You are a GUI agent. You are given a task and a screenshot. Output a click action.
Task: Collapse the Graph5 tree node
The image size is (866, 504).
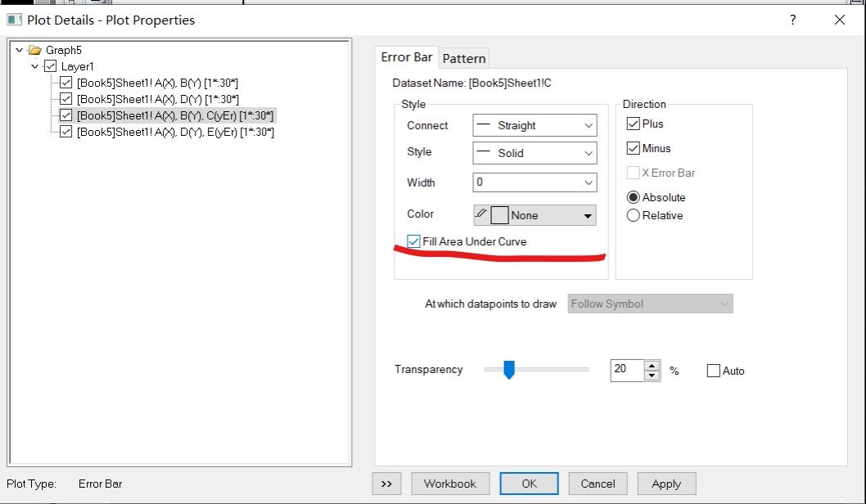click(20, 50)
